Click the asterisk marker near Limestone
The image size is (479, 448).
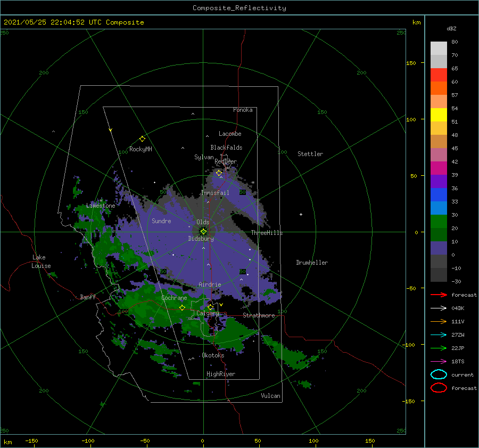[x=101, y=201]
